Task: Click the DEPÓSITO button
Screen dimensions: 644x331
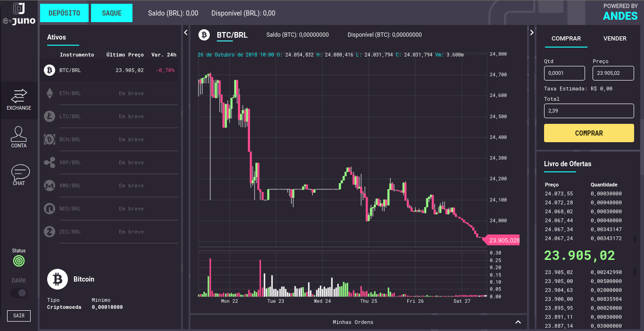Action: click(64, 13)
